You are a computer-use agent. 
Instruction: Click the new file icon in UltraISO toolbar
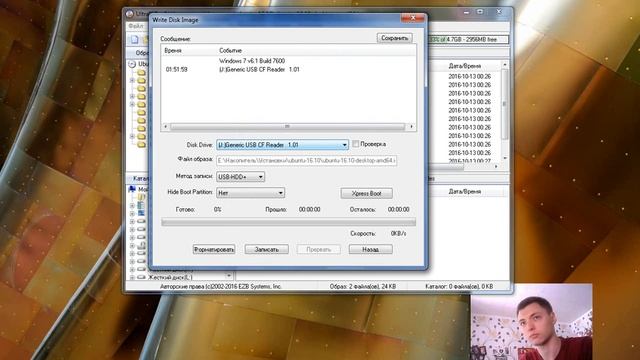click(x=134, y=40)
